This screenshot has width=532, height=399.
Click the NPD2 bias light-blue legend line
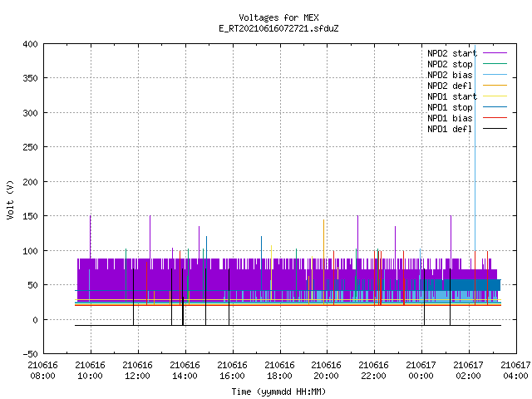tap(495, 75)
